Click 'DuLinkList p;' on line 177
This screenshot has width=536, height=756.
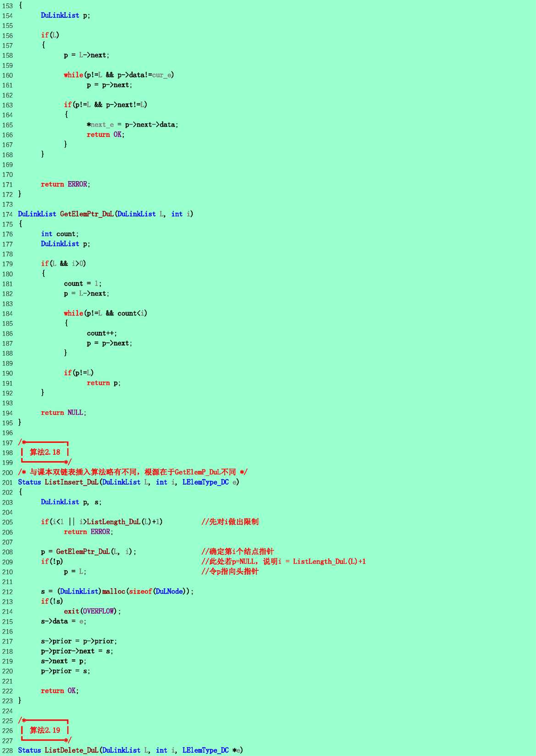coord(66,244)
